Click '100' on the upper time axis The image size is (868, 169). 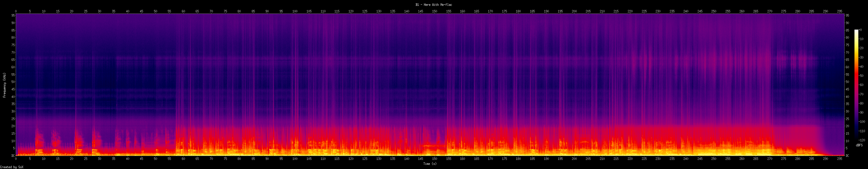pyautogui.click(x=295, y=11)
